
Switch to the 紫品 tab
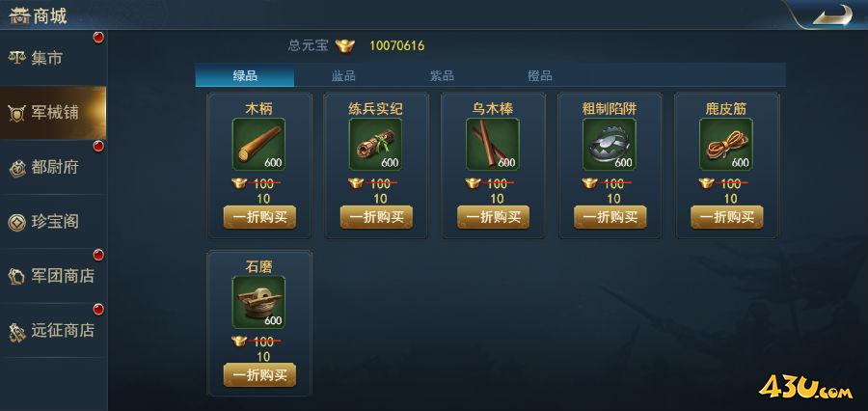point(442,76)
